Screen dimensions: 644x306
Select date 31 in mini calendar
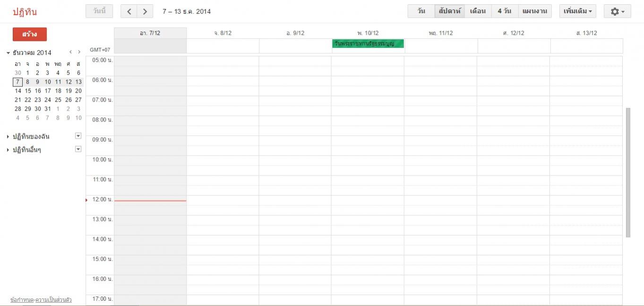[x=48, y=109]
